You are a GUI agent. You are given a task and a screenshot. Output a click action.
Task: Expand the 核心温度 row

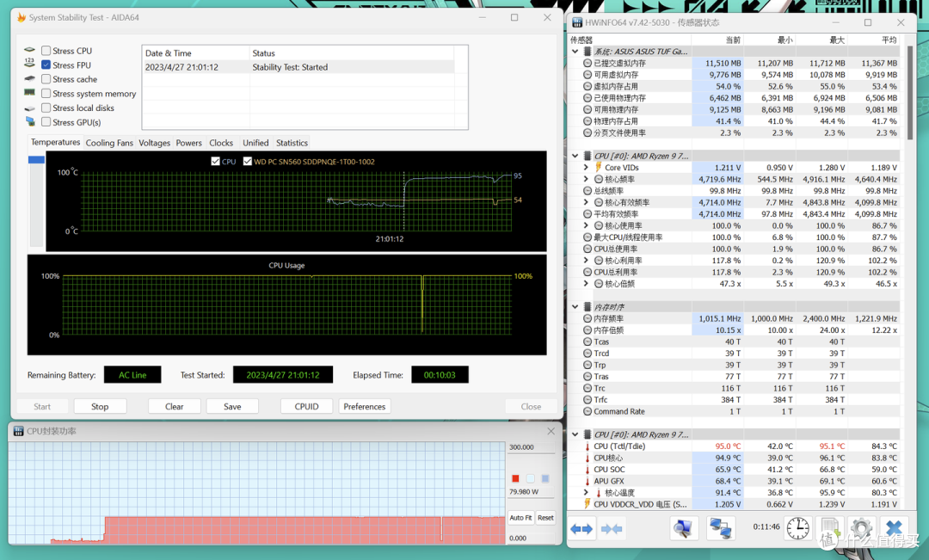(586, 492)
